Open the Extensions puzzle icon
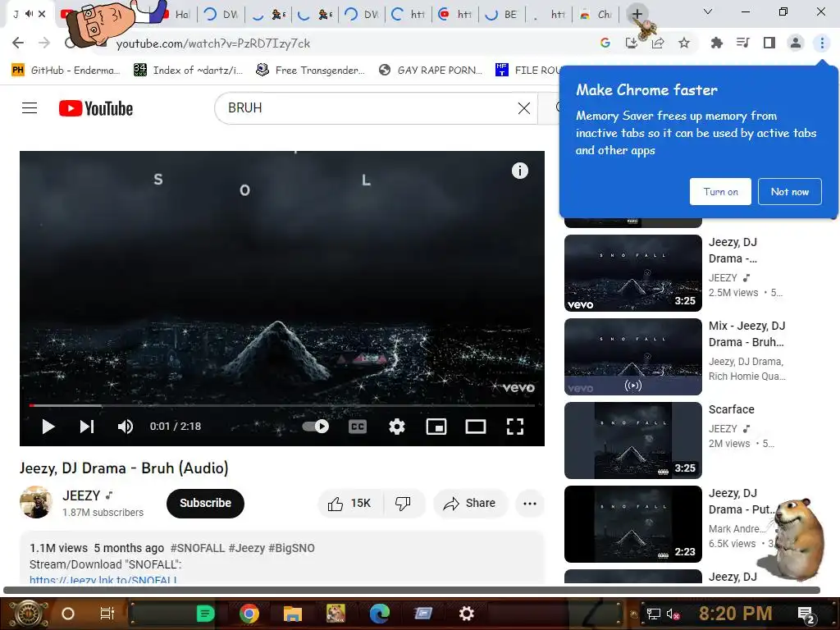The height and width of the screenshot is (630, 840). click(x=716, y=43)
